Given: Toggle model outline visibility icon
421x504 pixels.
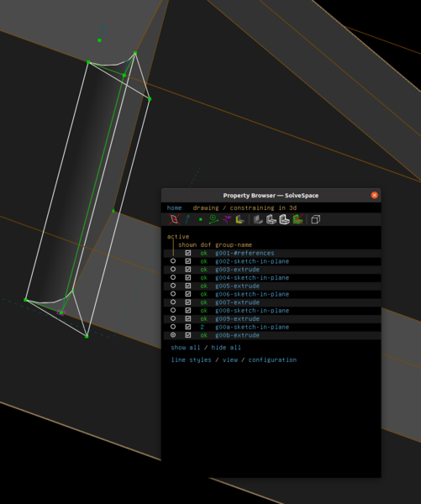Looking at the screenshot, I should [284, 219].
